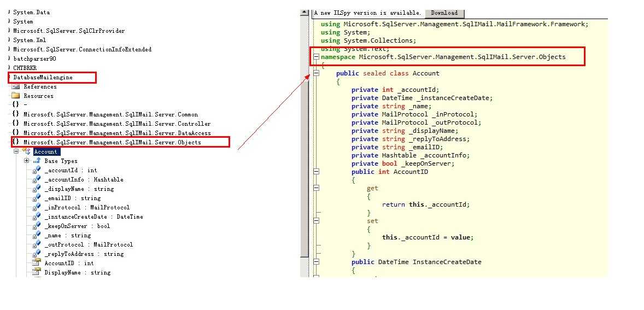Click the MailFramework.Framework using line
This screenshot has width=644, height=310.
(x=455, y=24)
